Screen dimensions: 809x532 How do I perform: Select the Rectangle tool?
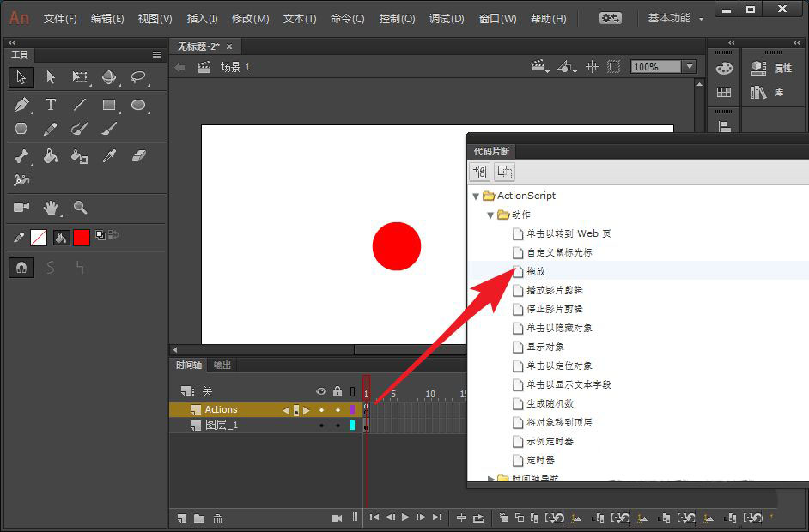pos(109,105)
